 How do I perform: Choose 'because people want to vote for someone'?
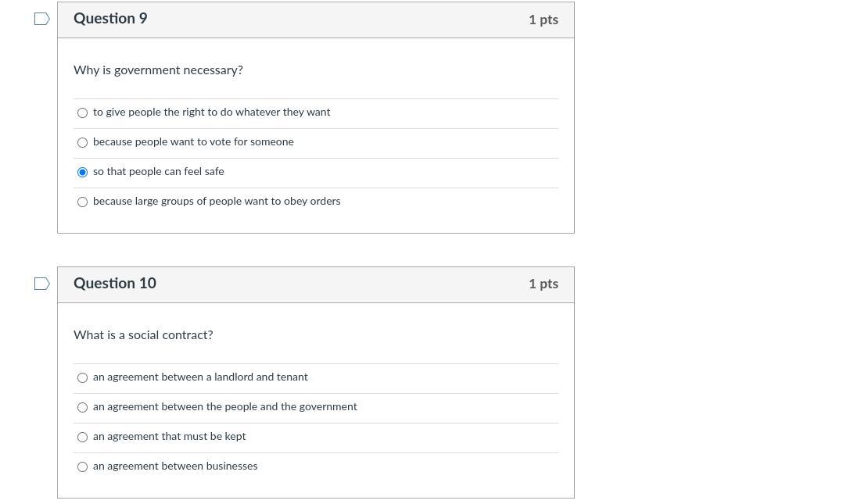click(x=82, y=142)
